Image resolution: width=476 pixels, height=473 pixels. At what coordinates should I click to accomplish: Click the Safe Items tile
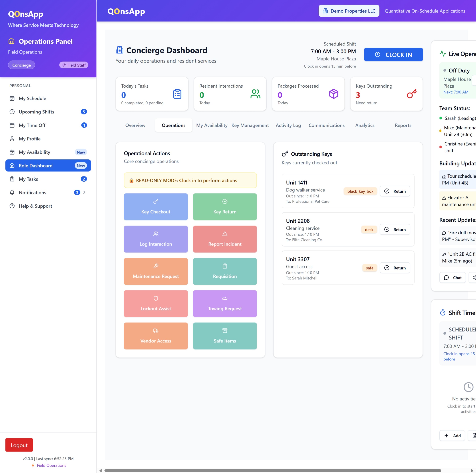point(225,336)
